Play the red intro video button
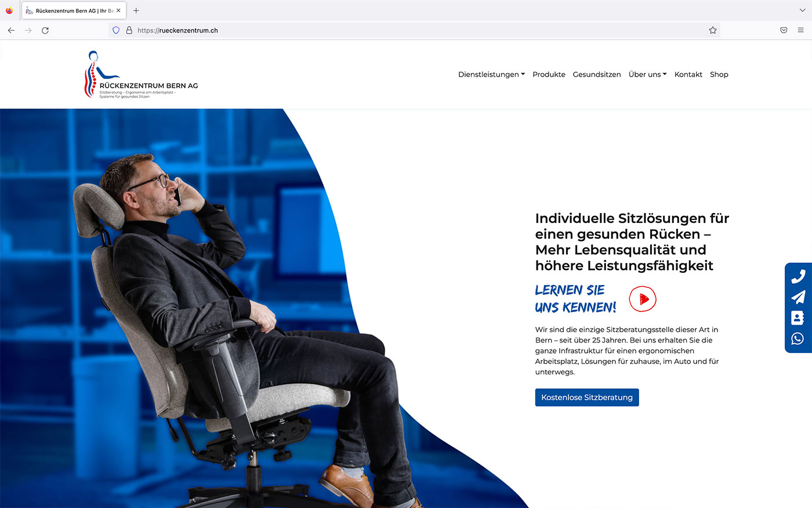The height and width of the screenshot is (508, 812). [643, 299]
